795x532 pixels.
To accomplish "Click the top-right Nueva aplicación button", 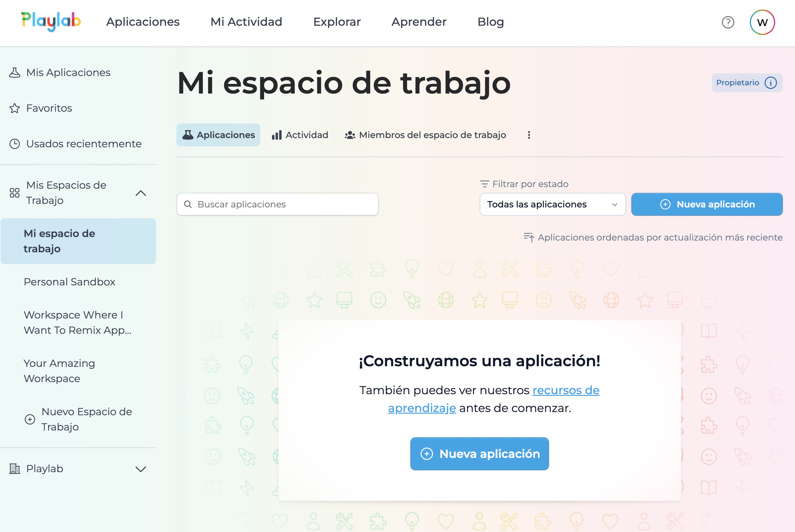I will click(707, 204).
